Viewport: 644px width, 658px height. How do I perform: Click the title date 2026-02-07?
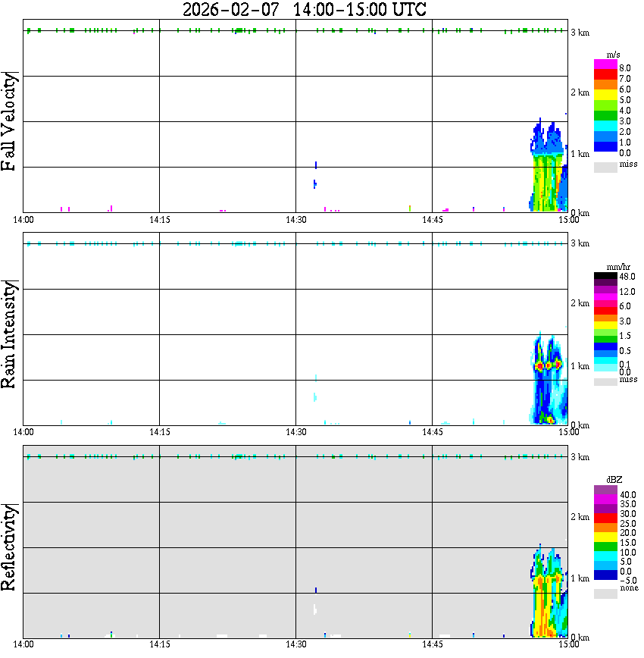click(x=231, y=9)
